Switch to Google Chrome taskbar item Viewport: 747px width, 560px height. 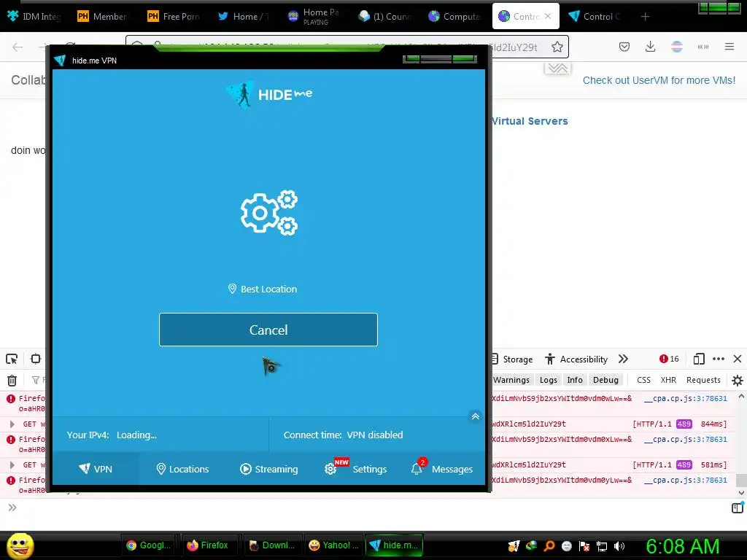[x=148, y=545]
